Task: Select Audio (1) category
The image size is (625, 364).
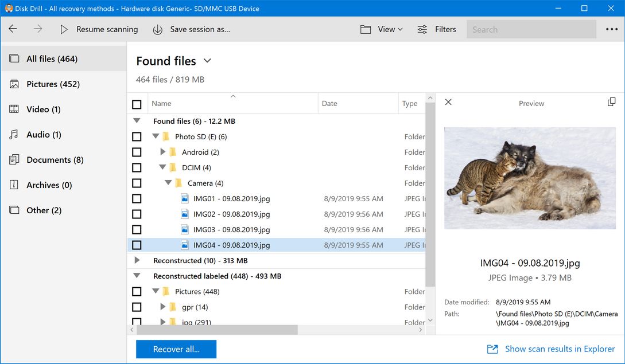Action: 64,135
